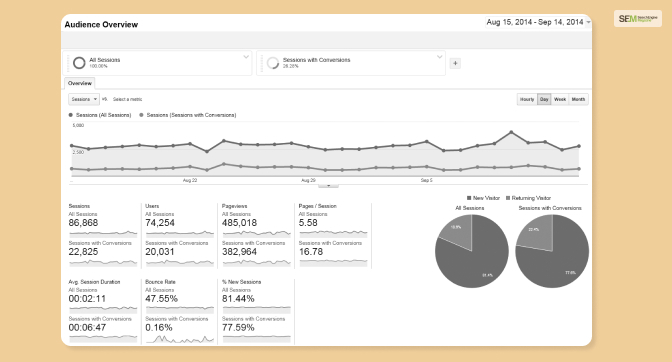Click the Audience Overview title
This screenshot has width=672, height=362.
[101, 24]
